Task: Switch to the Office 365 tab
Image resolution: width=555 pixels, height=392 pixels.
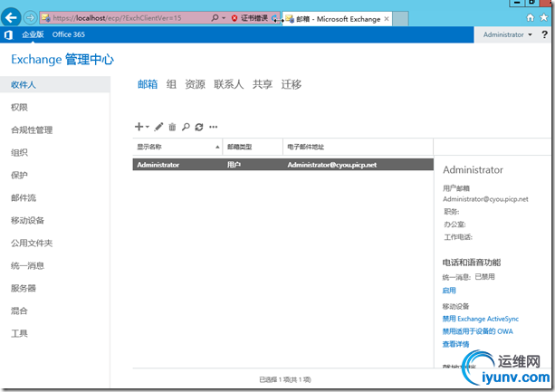Action: [69, 34]
